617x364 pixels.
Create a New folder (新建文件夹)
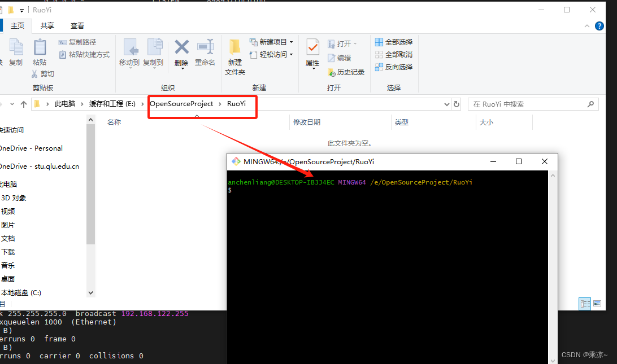(235, 56)
